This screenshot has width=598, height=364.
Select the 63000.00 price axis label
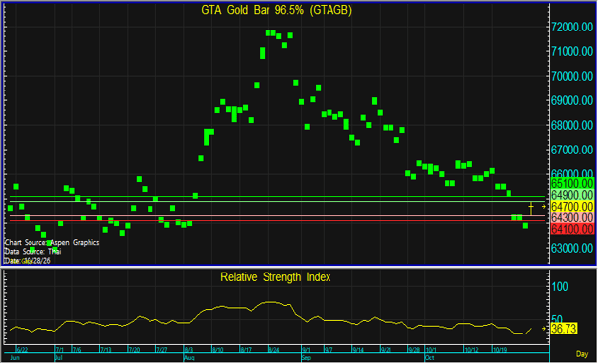coord(571,248)
